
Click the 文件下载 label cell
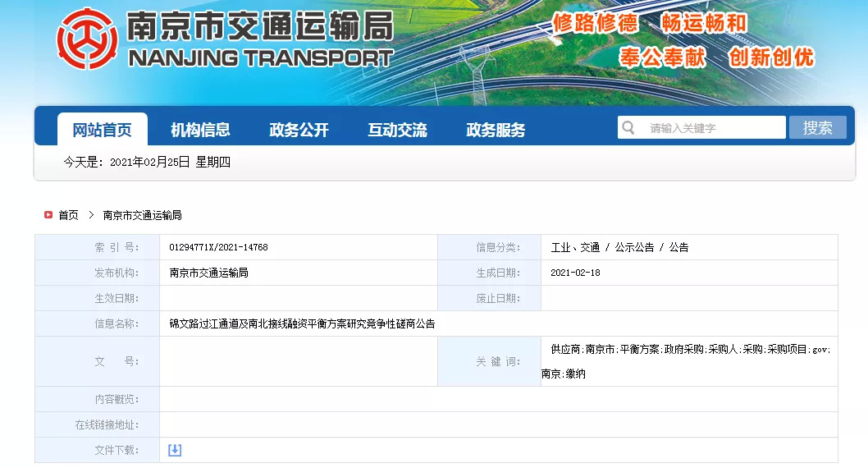pyautogui.click(x=98, y=450)
